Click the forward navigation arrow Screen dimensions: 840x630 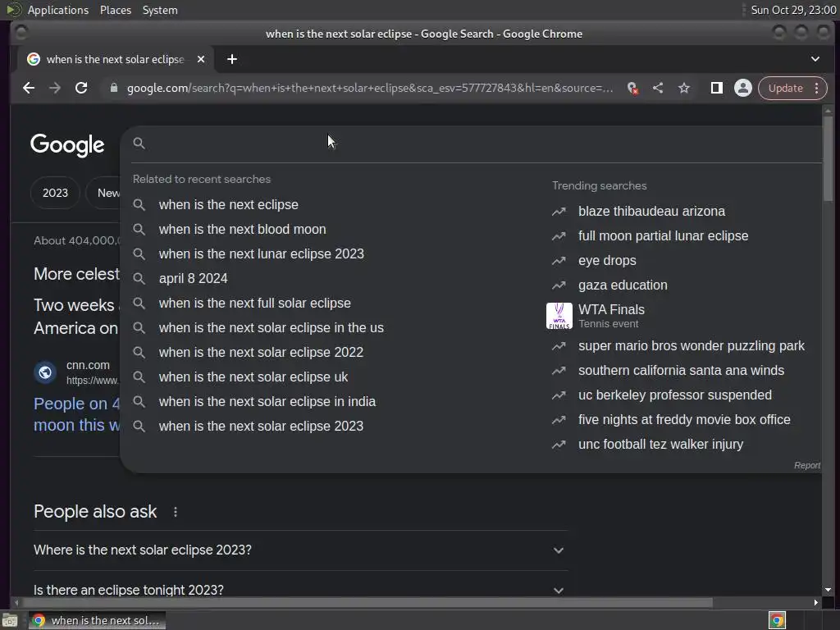[55, 88]
